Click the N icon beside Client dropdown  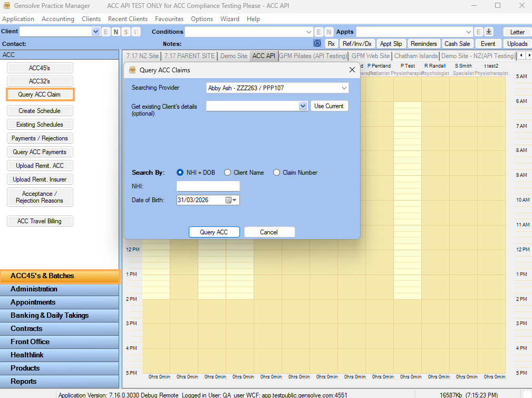(115, 32)
